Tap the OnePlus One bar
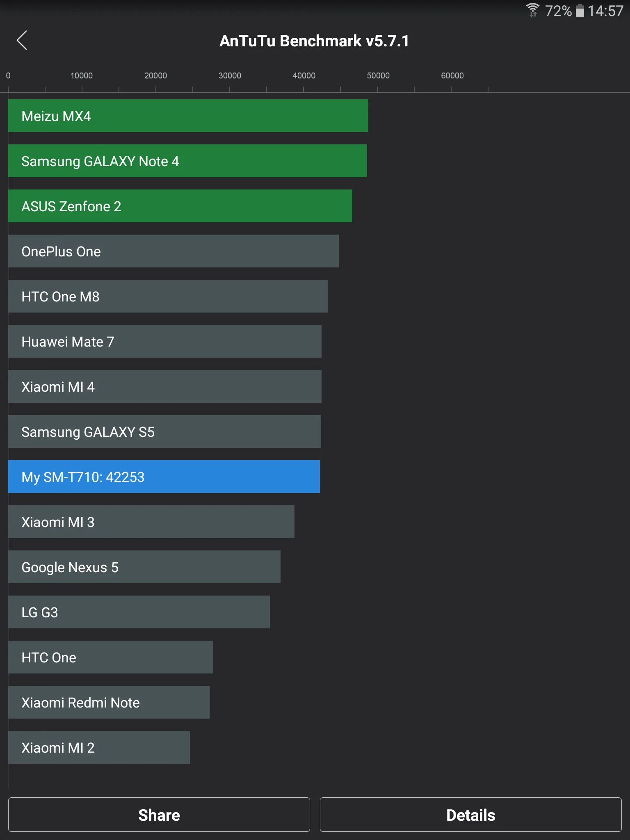This screenshot has height=840, width=630. point(173,251)
